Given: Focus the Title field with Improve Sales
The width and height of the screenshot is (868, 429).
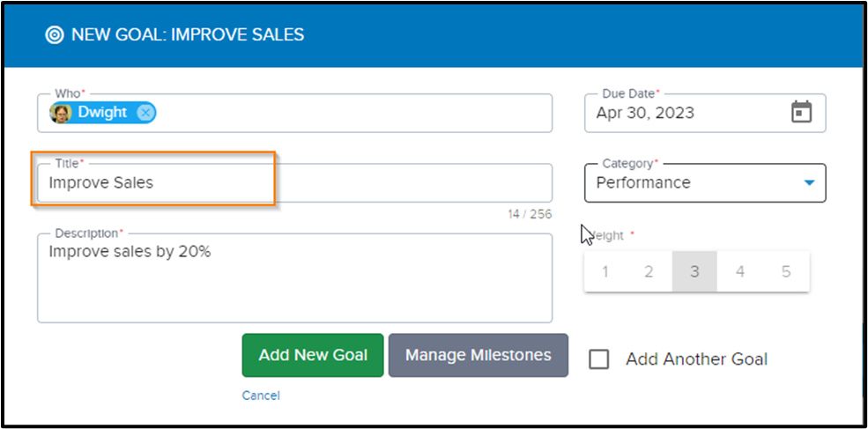Looking at the screenshot, I should pyautogui.click(x=294, y=182).
